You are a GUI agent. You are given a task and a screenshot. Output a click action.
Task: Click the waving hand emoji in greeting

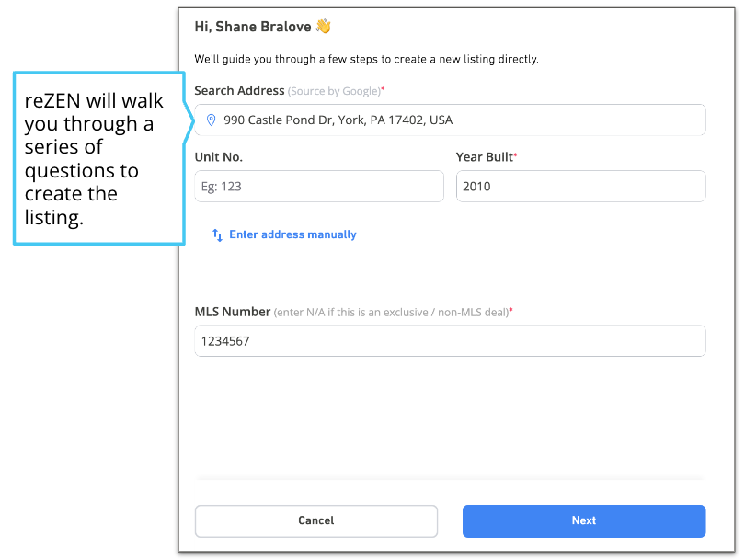point(323,26)
